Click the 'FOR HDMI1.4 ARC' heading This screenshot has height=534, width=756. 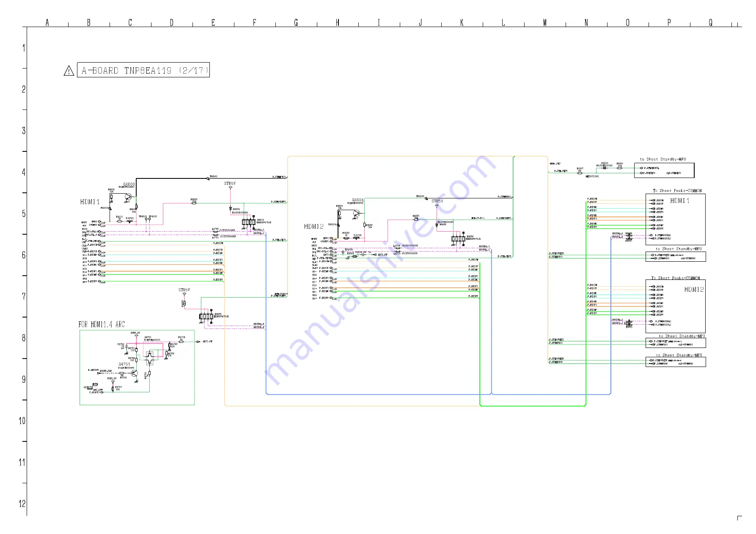pos(102,324)
